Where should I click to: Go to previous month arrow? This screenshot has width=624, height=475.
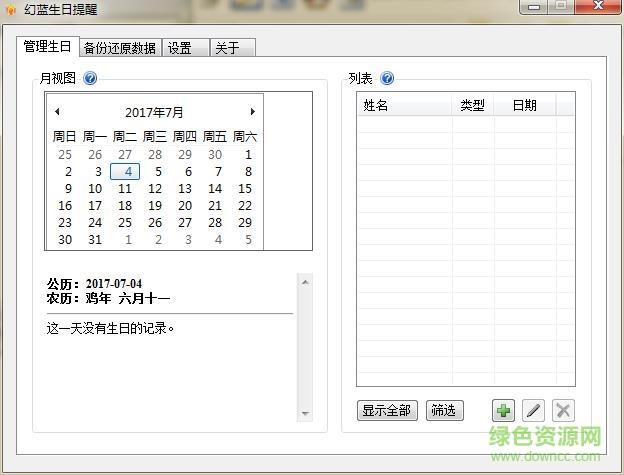[58, 111]
